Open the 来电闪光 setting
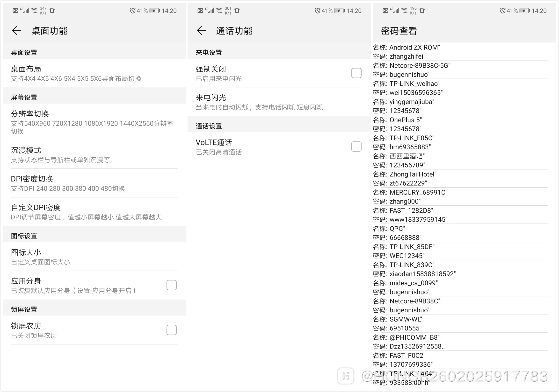 (x=279, y=102)
